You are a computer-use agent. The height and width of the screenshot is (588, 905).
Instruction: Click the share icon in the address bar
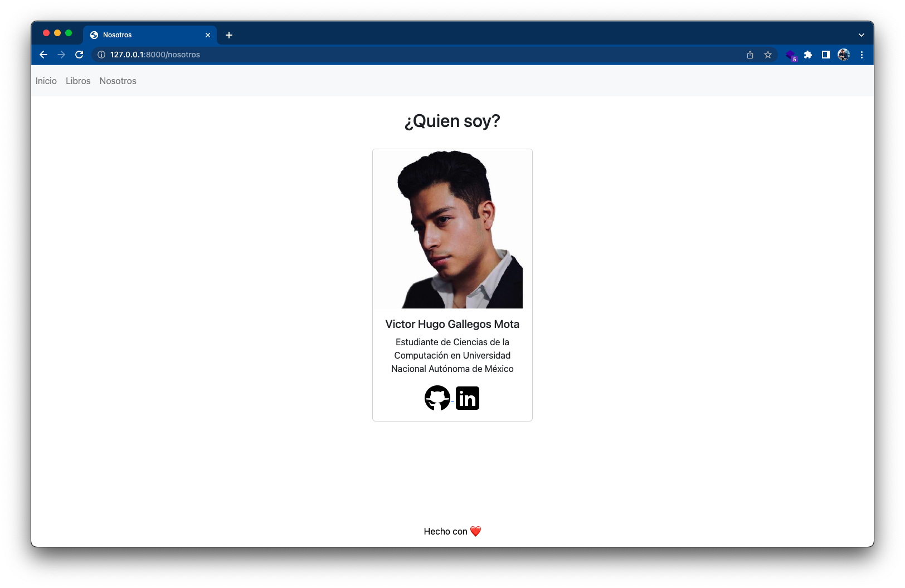pyautogui.click(x=750, y=55)
